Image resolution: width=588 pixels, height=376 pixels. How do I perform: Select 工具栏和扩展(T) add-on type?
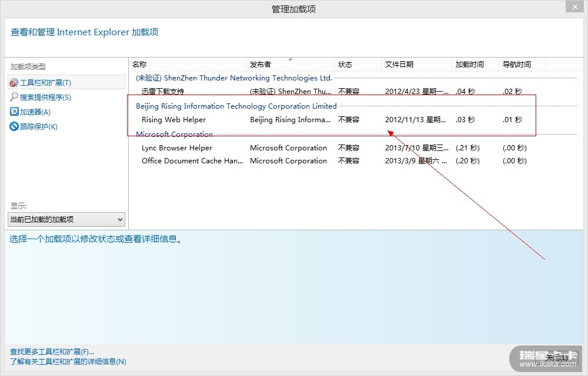pos(66,82)
